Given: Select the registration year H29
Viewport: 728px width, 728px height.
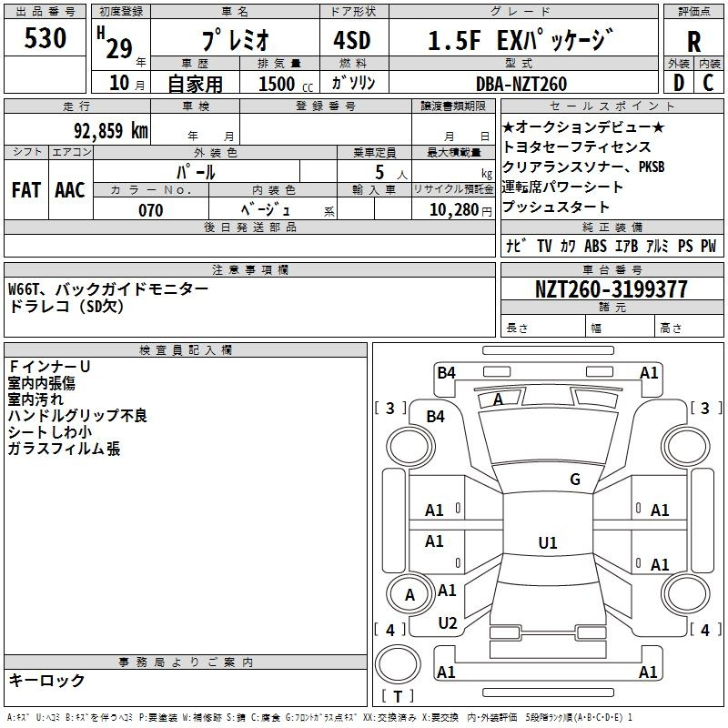Looking at the screenshot, I should tap(116, 43).
